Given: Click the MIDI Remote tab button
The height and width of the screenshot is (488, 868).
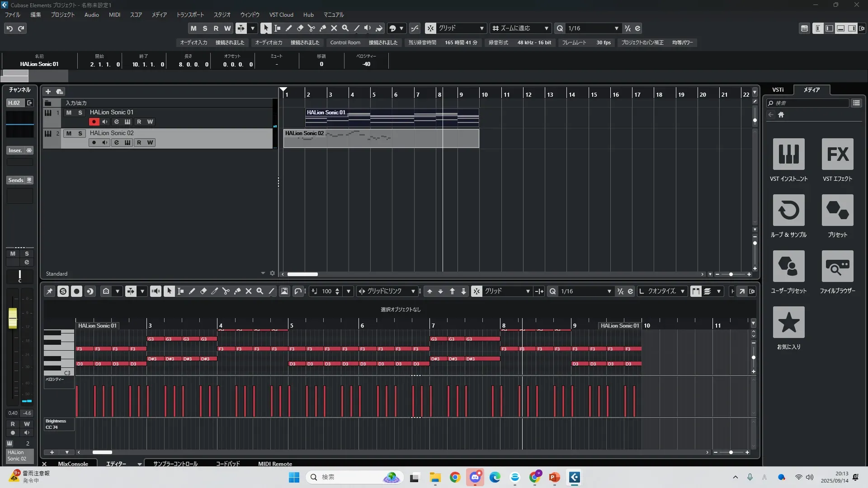Looking at the screenshot, I should coord(275,464).
